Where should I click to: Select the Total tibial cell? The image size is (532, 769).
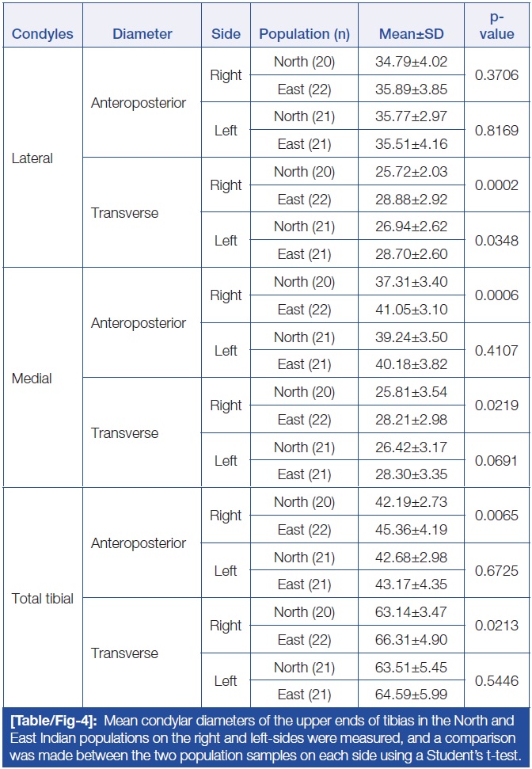point(43,599)
